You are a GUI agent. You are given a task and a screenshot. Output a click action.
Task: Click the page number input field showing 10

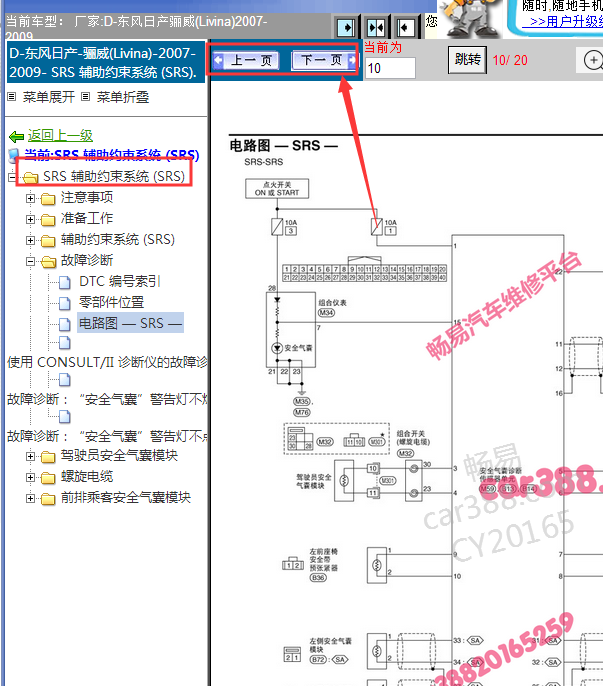tap(389, 68)
